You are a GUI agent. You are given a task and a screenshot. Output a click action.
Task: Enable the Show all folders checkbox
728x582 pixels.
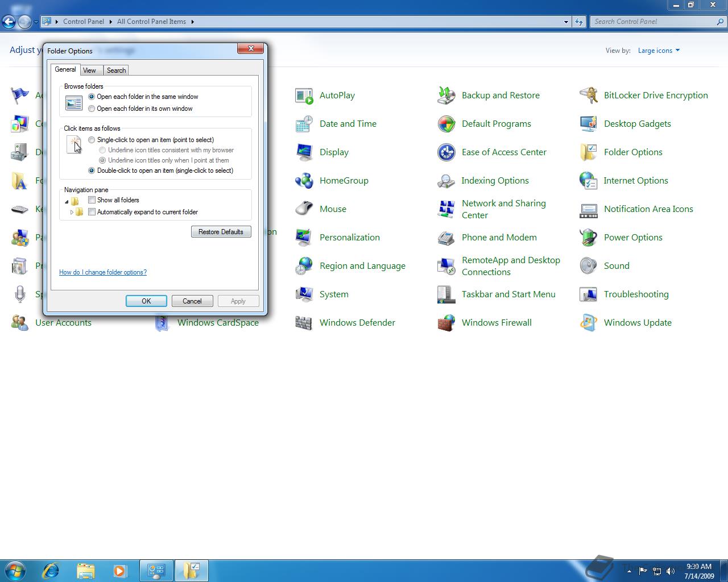(92, 200)
